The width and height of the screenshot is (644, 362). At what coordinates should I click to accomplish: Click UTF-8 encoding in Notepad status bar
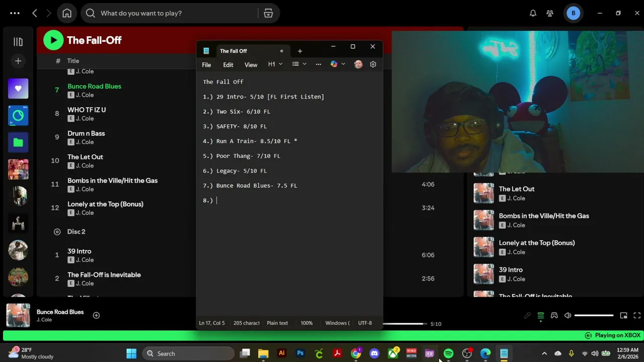click(x=365, y=323)
